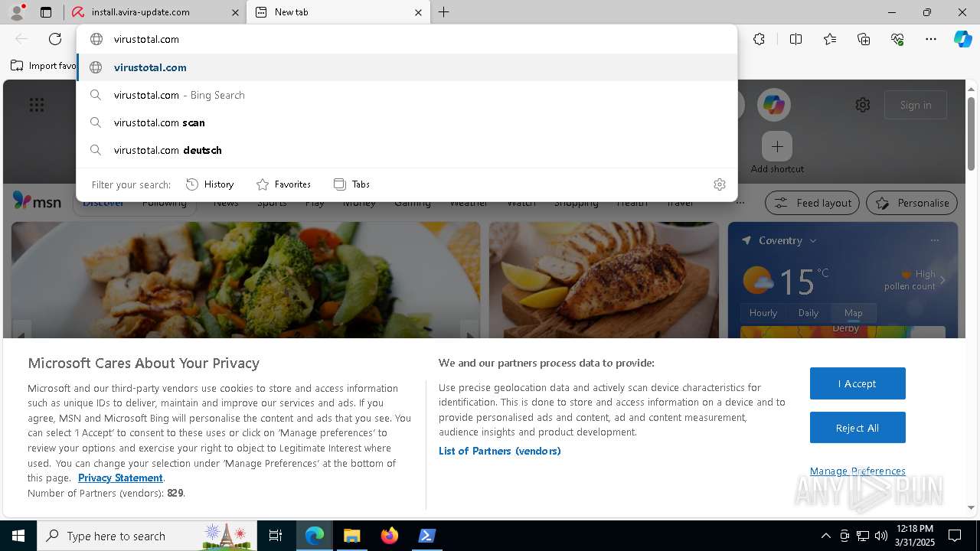Switch weather card to Hourly
The image size is (980, 551).
coord(763,313)
